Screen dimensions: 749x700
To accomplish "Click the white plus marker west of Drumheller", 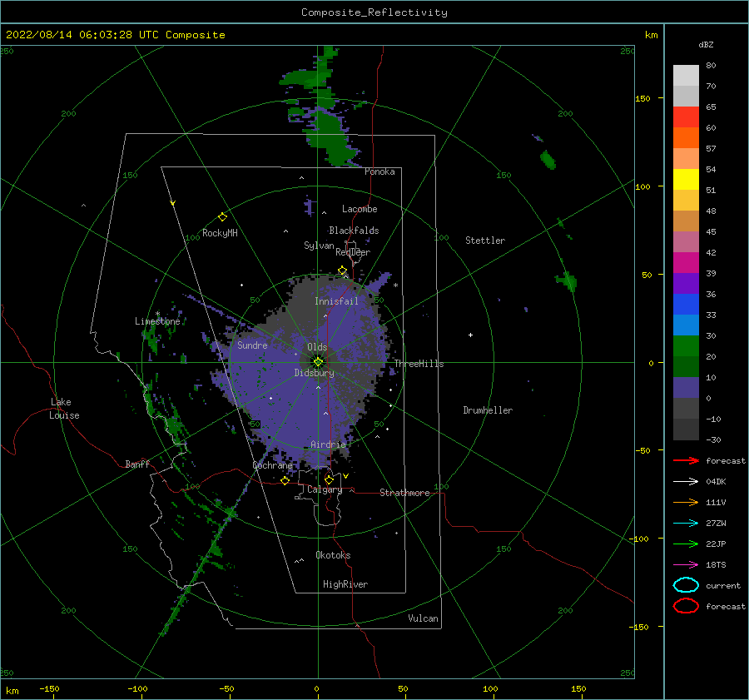I will click(470, 335).
